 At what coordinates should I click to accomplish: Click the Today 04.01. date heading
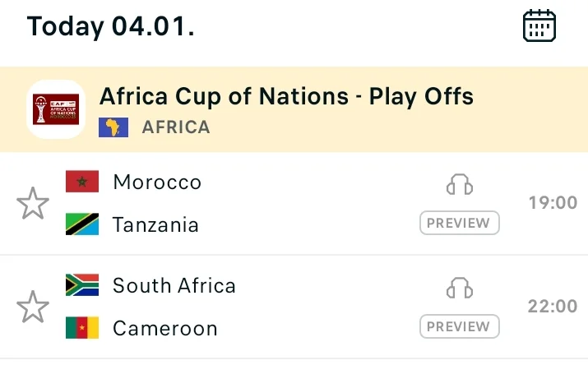pyautogui.click(x=111, y=26)
